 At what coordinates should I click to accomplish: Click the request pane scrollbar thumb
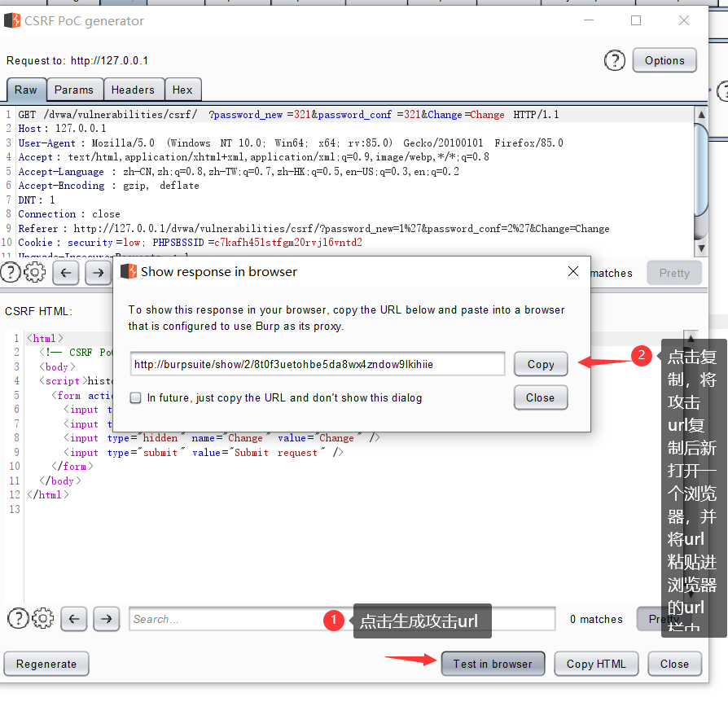pos(701,170)
